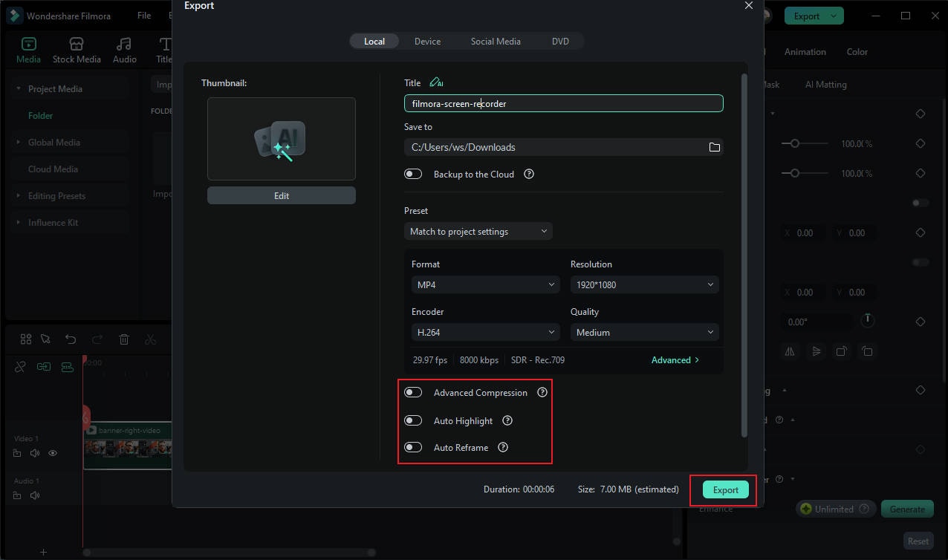Click the Undo arrow in timeline toolbar
This screenshot has width=948, height=560.
point(71,339)
